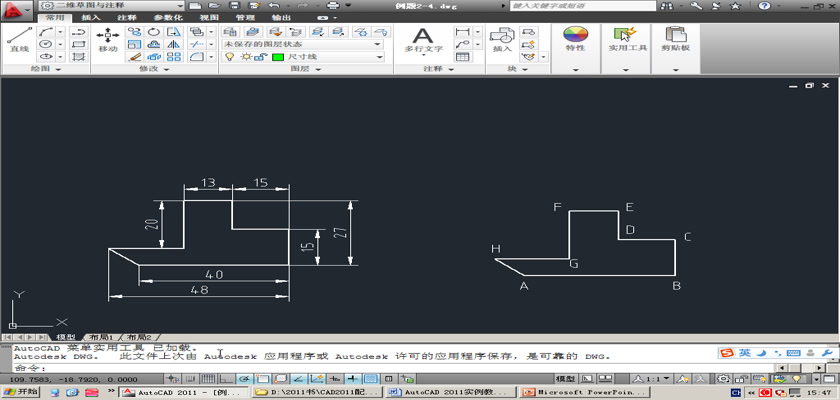The image size is (840, 400).
Task: Click the green 尺寸线 layer color swatch
Action: pyautogui.click(x=278, y=57)
